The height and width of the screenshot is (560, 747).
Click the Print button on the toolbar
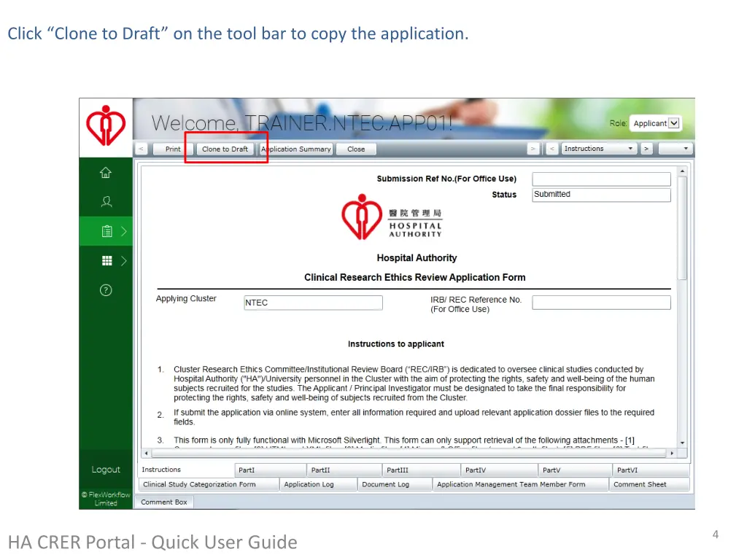point(173,149)
